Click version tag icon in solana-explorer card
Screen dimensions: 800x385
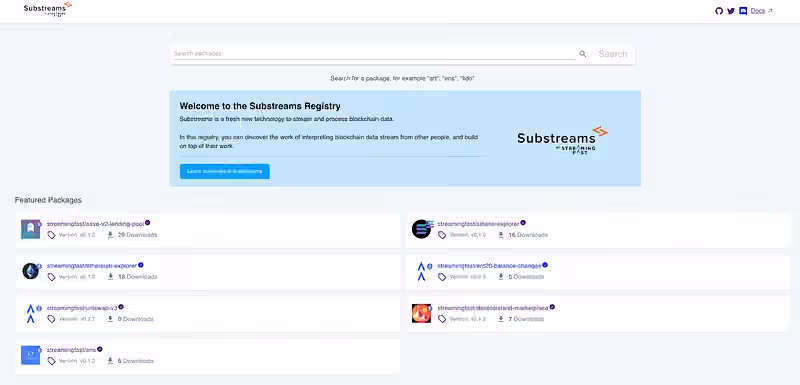[442, 235]
